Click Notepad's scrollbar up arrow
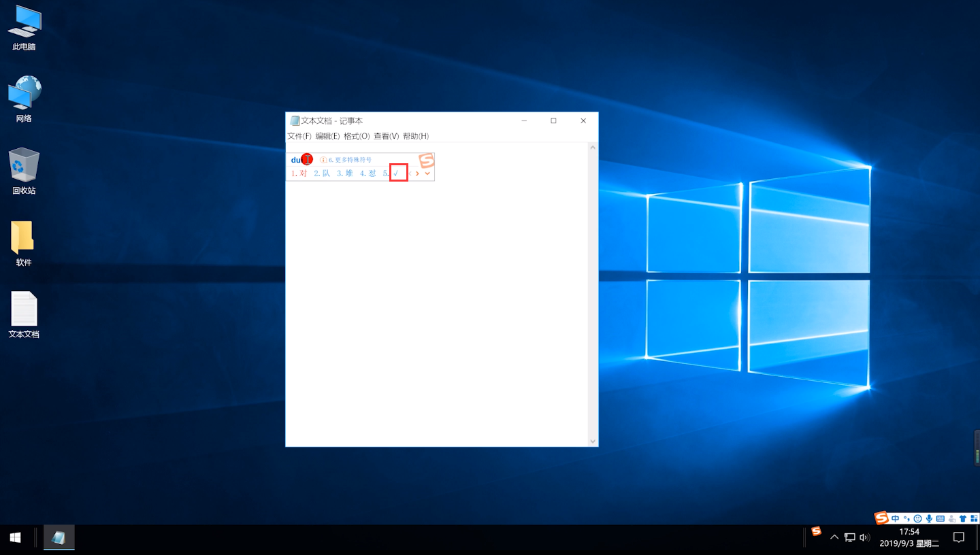The height and width of the screenshot is (555, 980). coord(593,148)
